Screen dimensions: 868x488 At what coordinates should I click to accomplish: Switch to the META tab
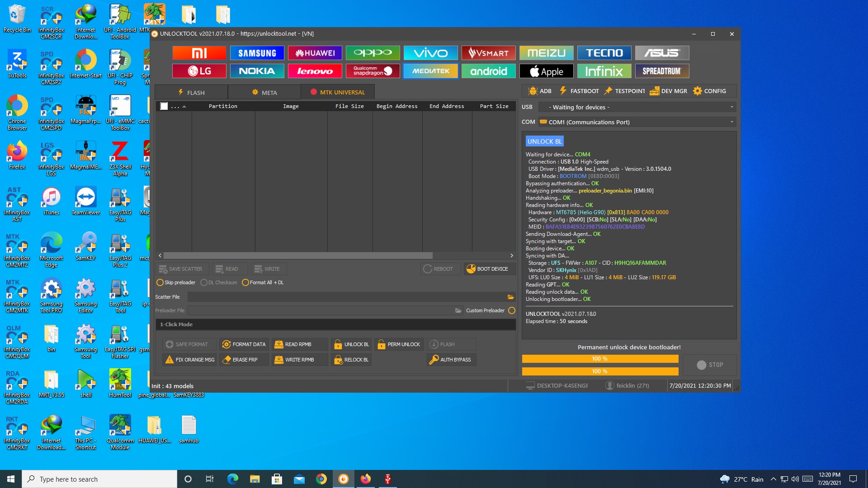click(264, 92)
